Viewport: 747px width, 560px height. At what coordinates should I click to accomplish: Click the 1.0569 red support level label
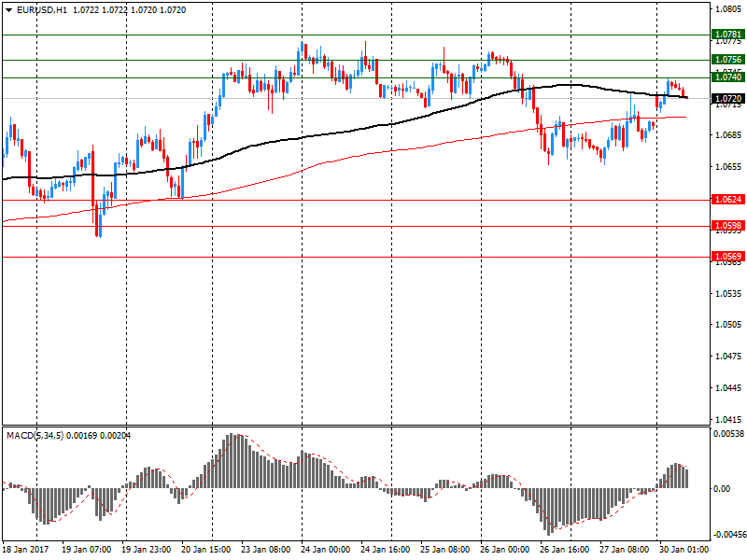pos(728,257)
